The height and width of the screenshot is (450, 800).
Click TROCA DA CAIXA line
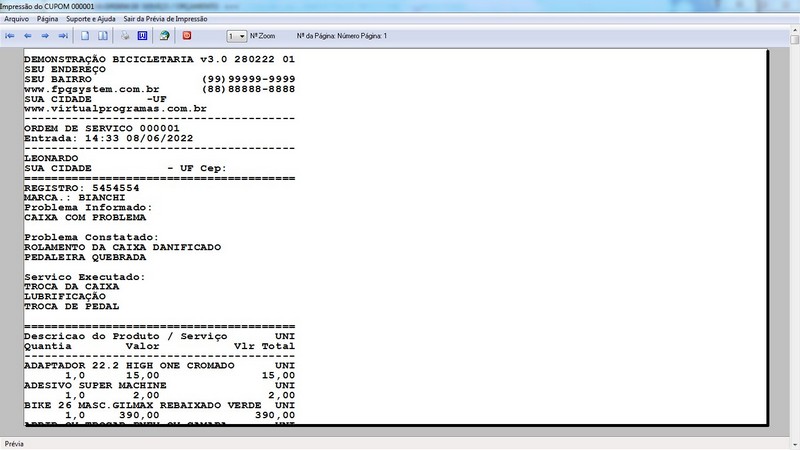[x=71, y=287]
